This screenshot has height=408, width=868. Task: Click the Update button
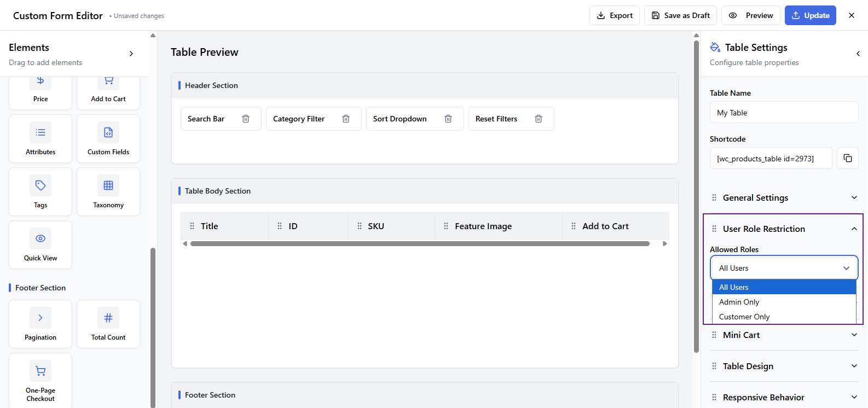810,15
